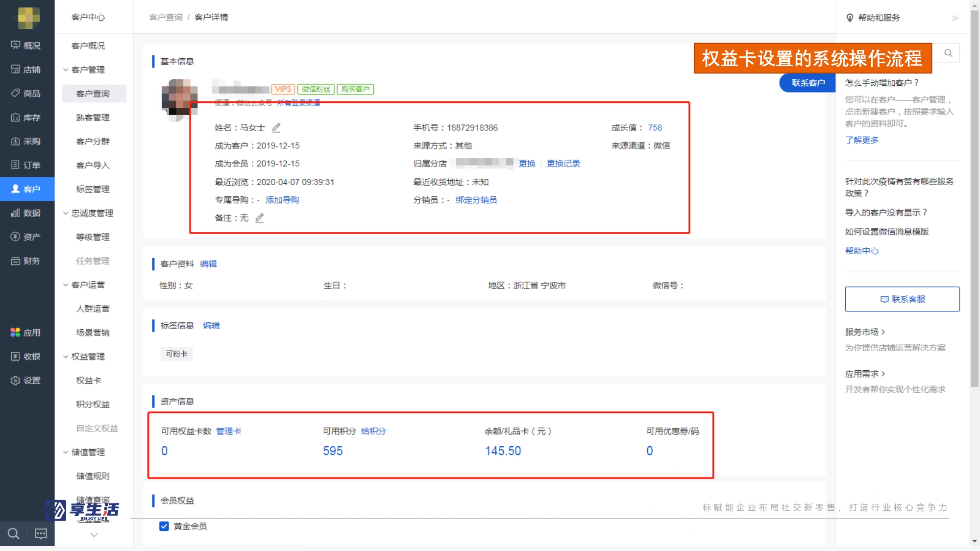Select 客户查询 submenu item
The width and height of the screenshot is (980, 551).
94,94
